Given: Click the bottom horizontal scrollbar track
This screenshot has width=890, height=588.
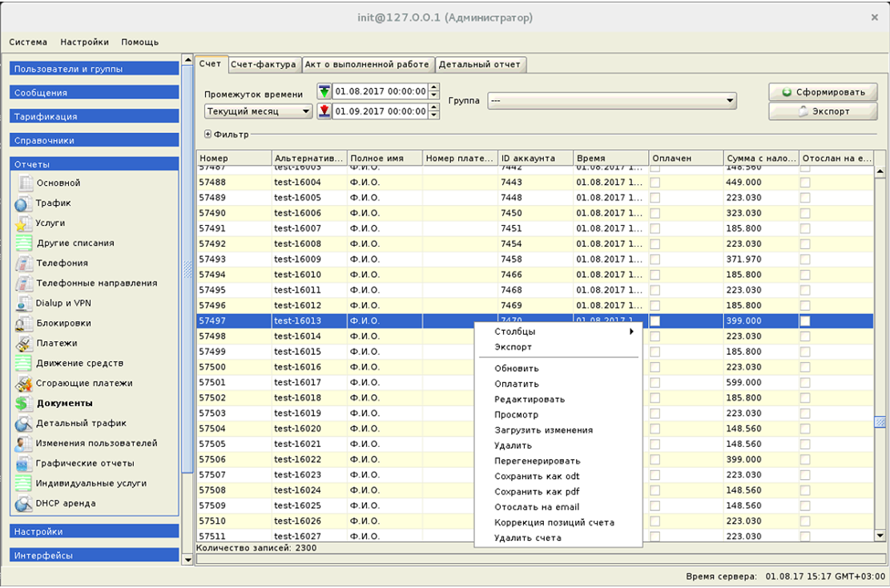Looking at the screenshot, I should pyautogui.click(x=541, y=559).
